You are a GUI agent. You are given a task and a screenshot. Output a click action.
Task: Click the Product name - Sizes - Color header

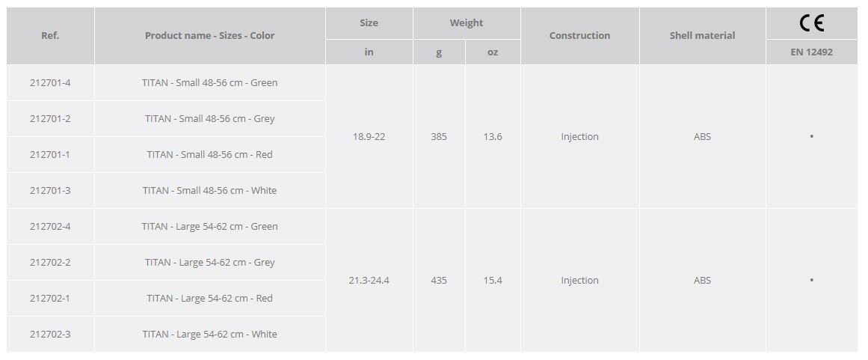tap(209, 35)
